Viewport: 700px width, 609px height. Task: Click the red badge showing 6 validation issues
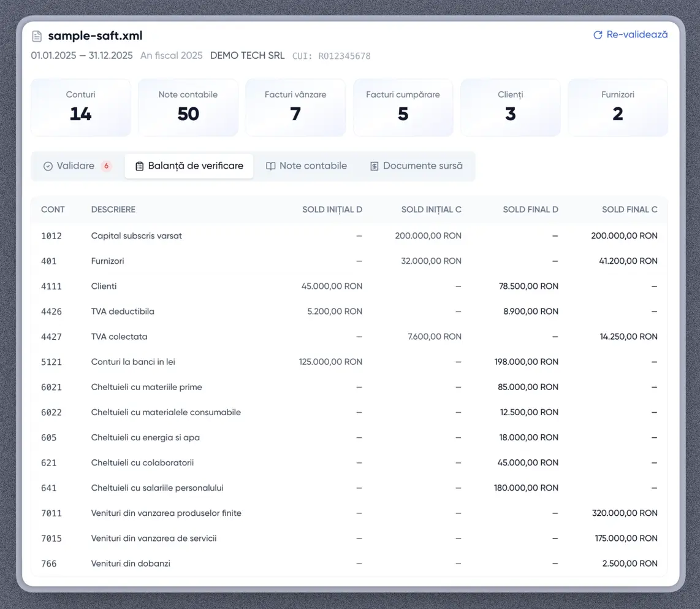point(107,166)
